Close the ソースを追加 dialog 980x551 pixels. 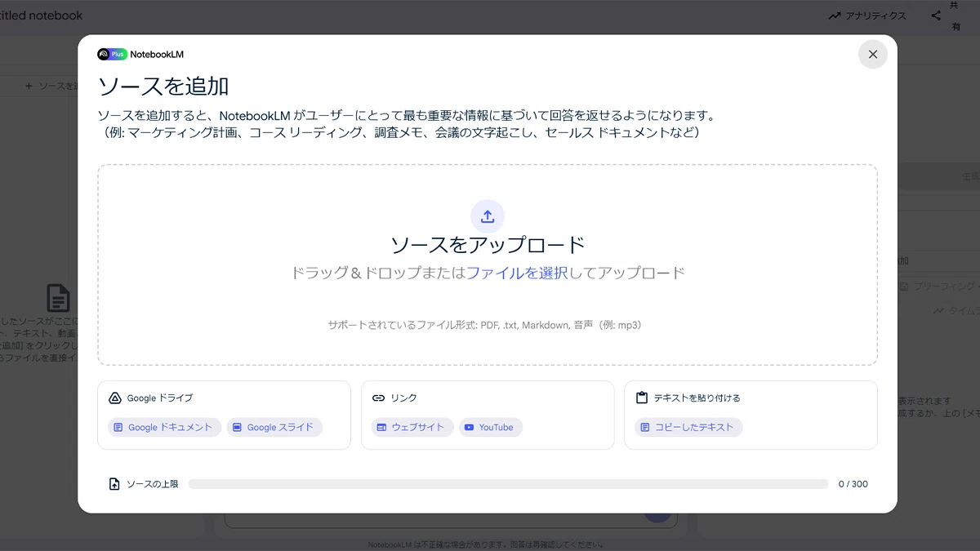point(872,55)
